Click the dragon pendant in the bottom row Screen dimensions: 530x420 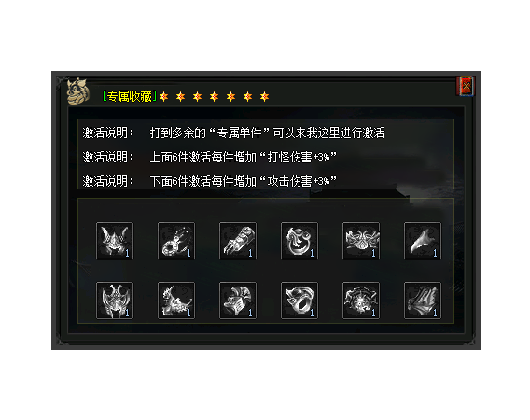176,301
